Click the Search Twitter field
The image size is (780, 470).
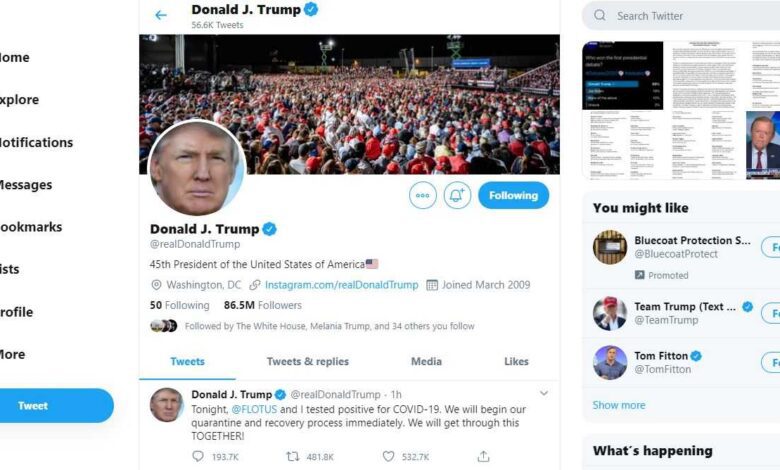[682, 16]
